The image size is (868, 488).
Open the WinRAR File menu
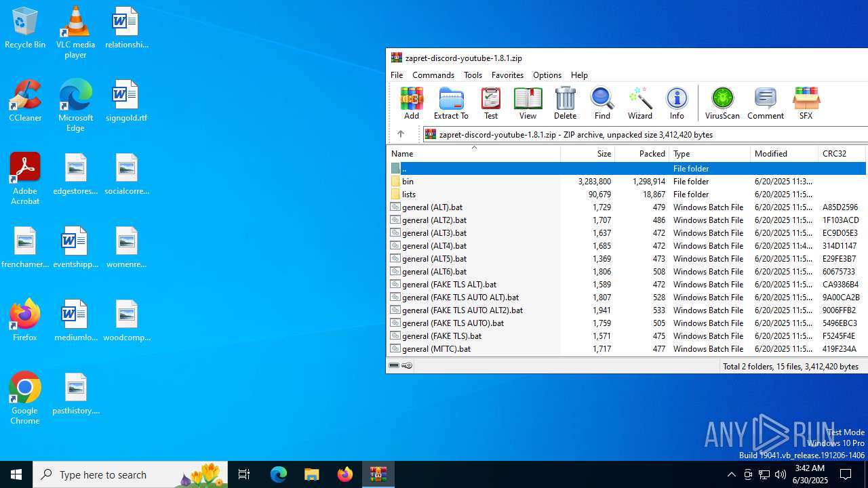click(x=397, y=75)
